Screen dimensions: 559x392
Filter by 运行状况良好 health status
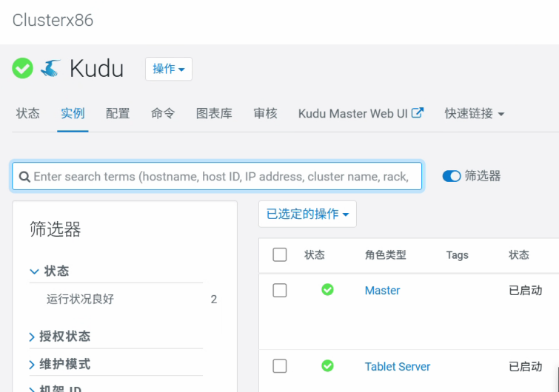coord(80,299)
